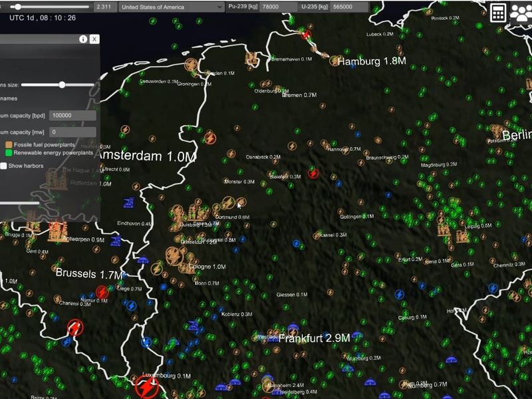Screen dimensions: 532x399
Task: Click the Hamburg 1.8M city label
Action: tap(372, 61)
